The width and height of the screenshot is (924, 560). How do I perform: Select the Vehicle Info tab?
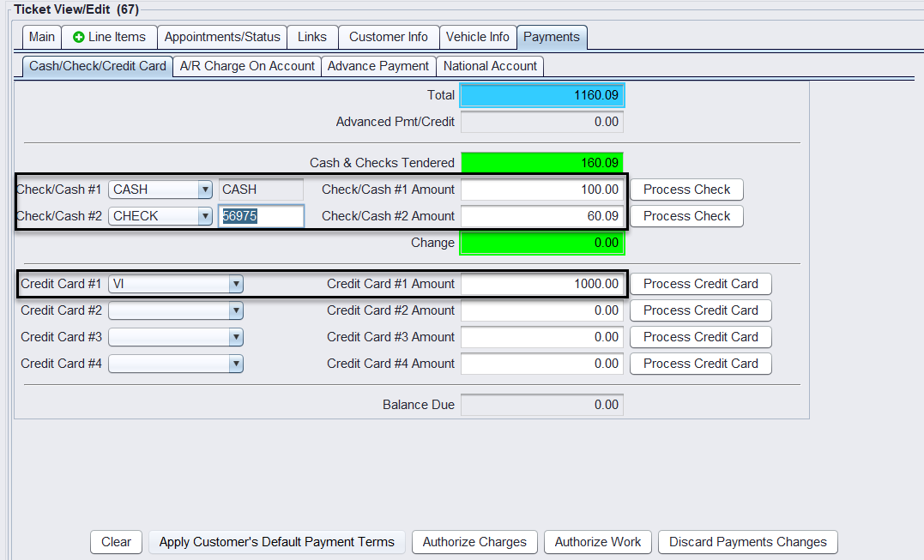coord(477,37)
